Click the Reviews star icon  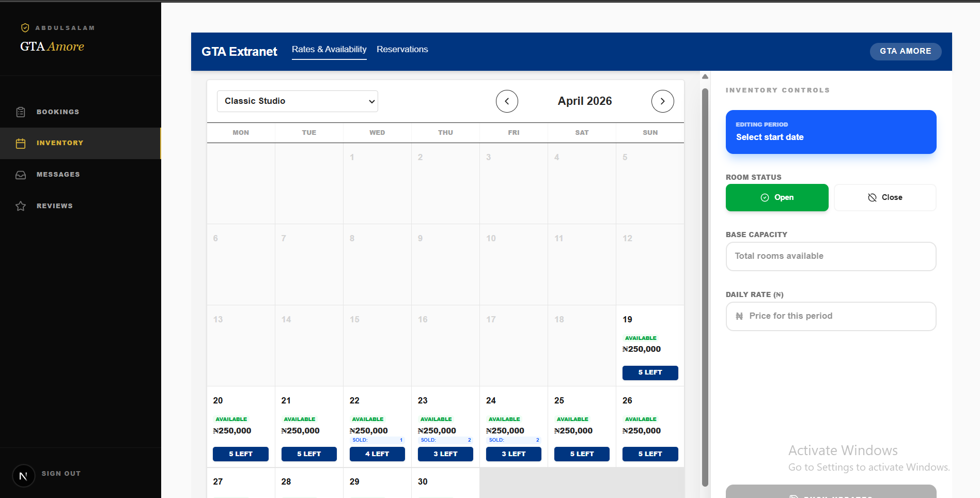[x=21, y=206]
